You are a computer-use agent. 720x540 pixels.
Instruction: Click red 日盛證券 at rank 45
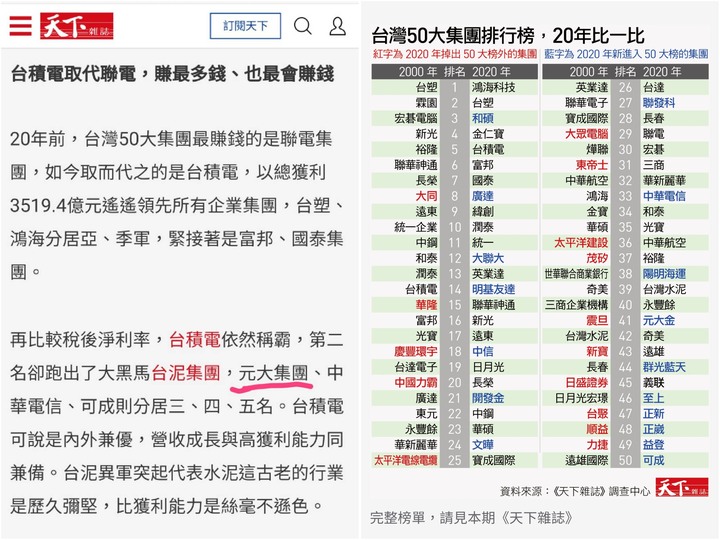tap(587, 382)
